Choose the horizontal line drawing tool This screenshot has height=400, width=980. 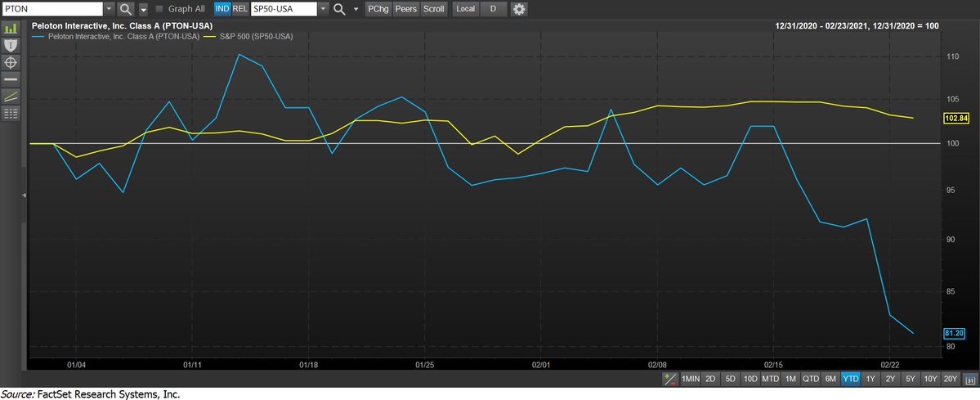[11, 79]
